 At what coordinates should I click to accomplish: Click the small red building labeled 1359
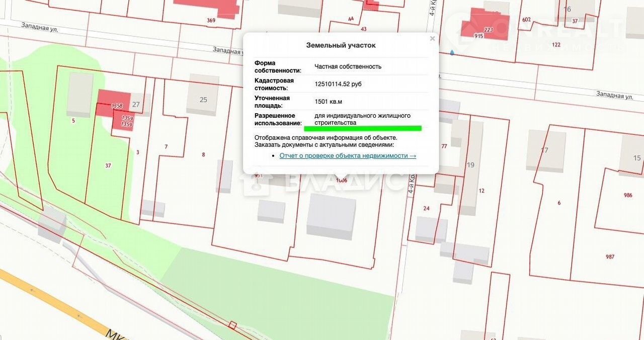[x=126, y=122]
